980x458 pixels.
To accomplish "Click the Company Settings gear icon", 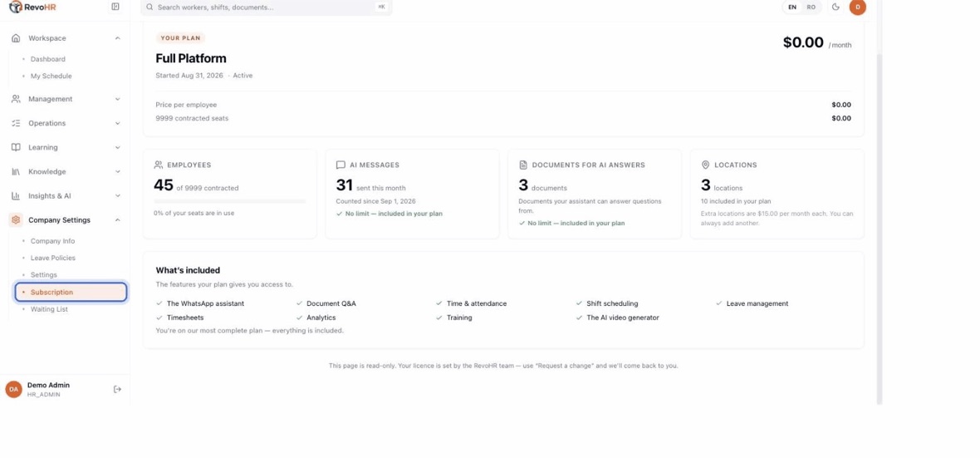I will point(16,219).
